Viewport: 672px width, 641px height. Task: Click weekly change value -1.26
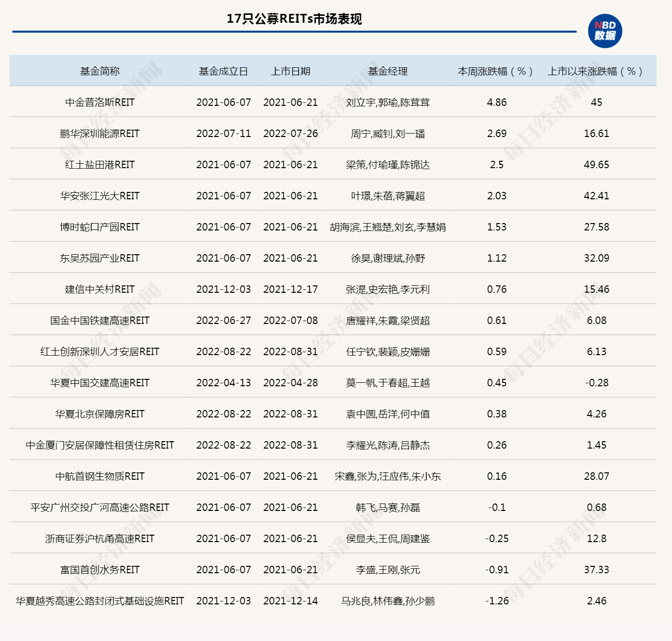tap(497, 601)
